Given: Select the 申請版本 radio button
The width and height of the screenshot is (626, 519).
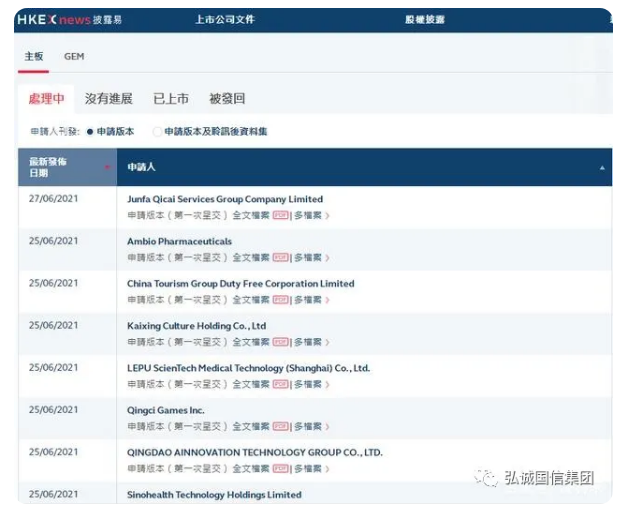Looking at the screenshot, I should tap(90, 132).
